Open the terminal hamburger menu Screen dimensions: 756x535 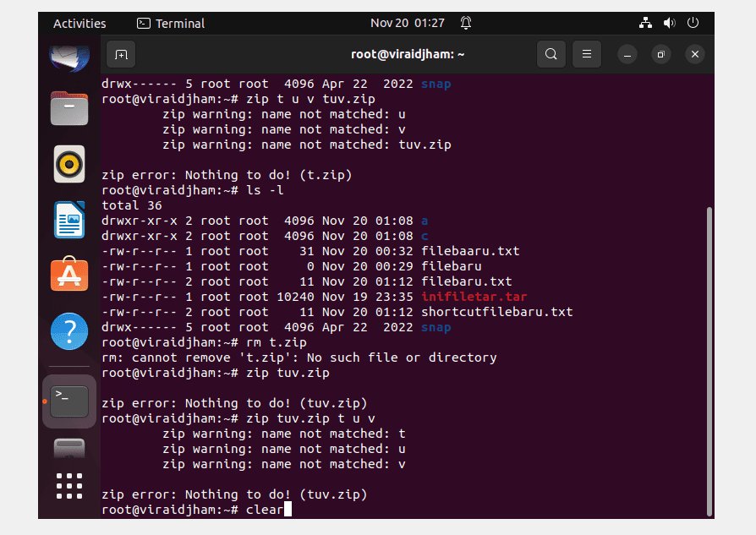click(586, 54)
